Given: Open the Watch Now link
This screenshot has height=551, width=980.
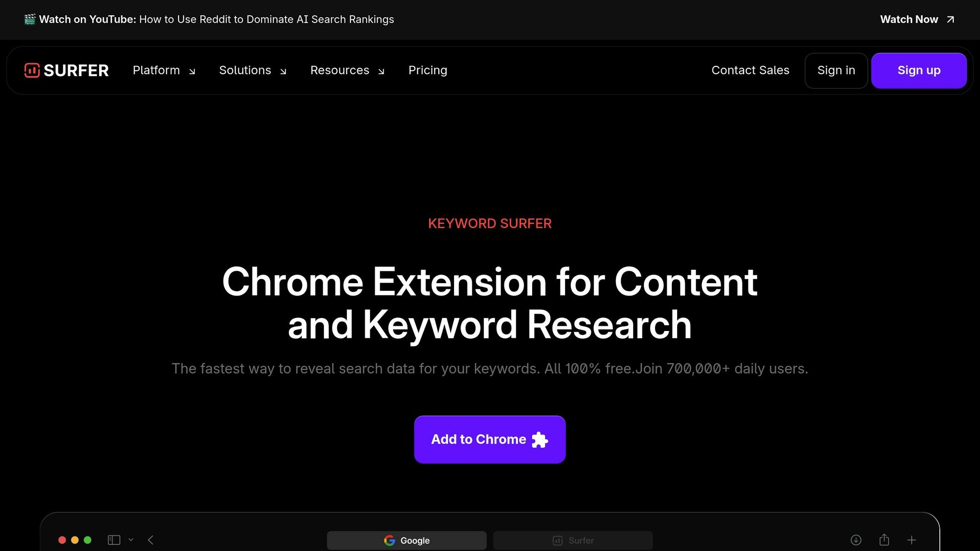Looking at the screenshot, I should click(x=909, y=19).
